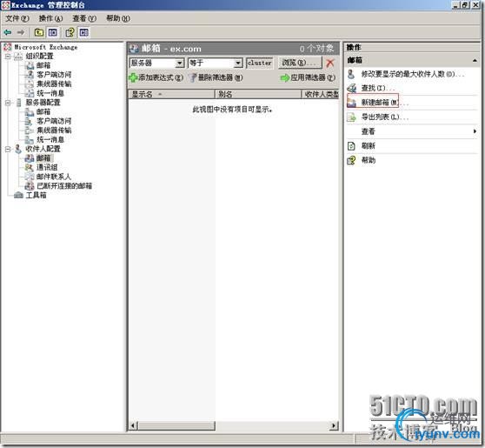The image size is (485, 448).
Task: Open the 通讯组 node
Action: coord(47,168)
